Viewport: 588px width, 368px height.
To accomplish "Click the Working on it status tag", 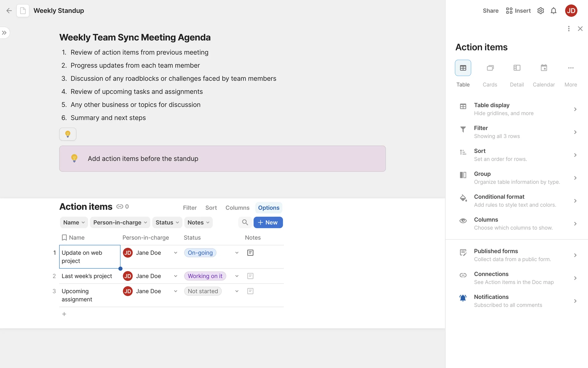I will coord(205,276).
